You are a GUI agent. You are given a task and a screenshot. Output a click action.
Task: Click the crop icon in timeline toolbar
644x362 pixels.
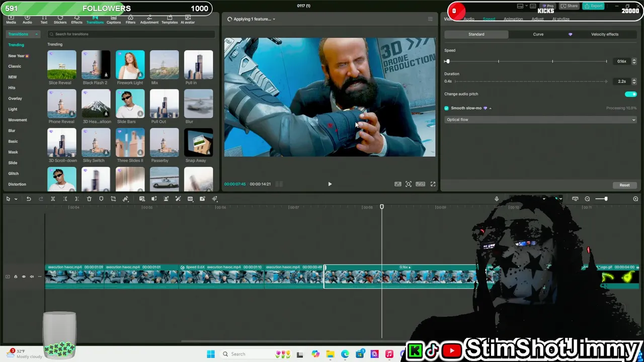tap(113, 199)
